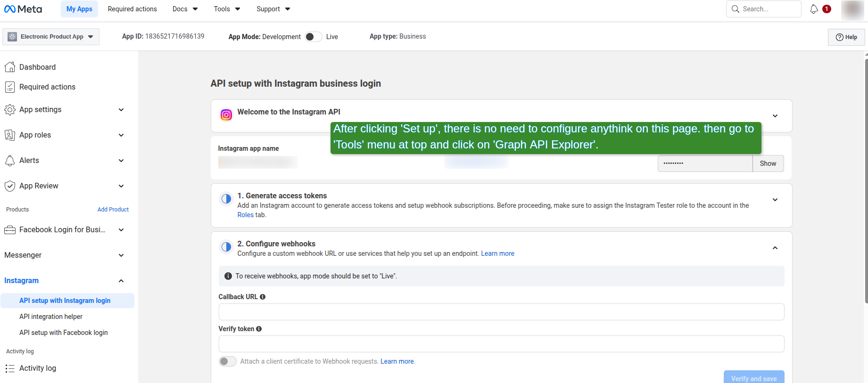Image resolution: width=868 pixels, height=383 pixels.
Task: Click the Callback URL input field
Action: [501, 312]
